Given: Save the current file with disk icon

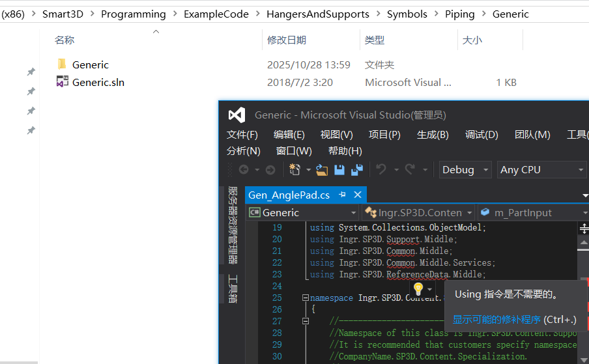Looking at the screenshot, I should tap(339, 169).
